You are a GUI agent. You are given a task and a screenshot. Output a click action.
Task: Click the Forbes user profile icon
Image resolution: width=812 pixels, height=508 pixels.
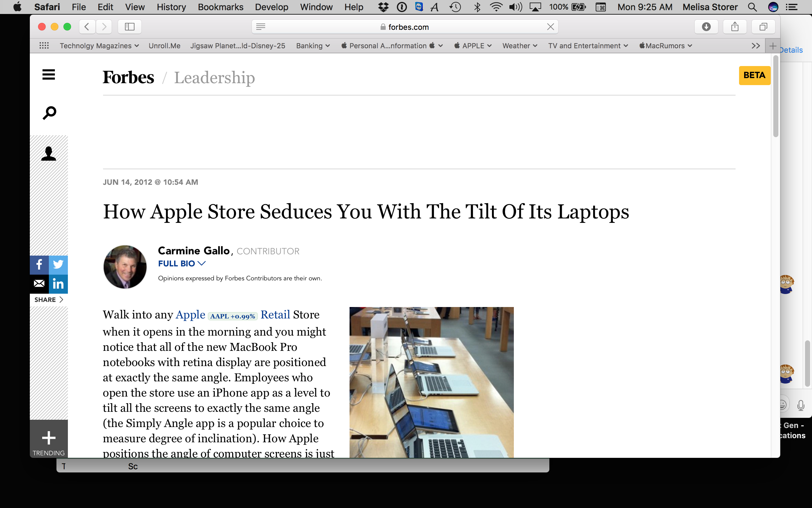pyautogui.click(x=49, y=154)
